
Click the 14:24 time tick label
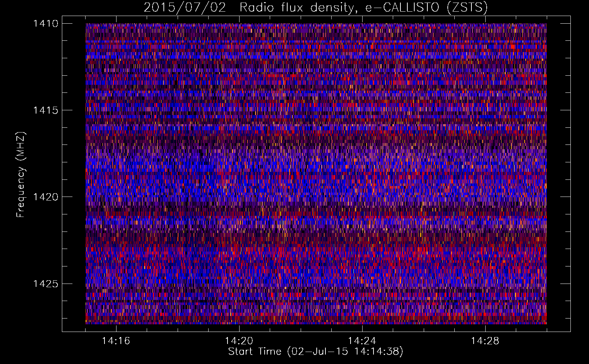coord(362,341)
